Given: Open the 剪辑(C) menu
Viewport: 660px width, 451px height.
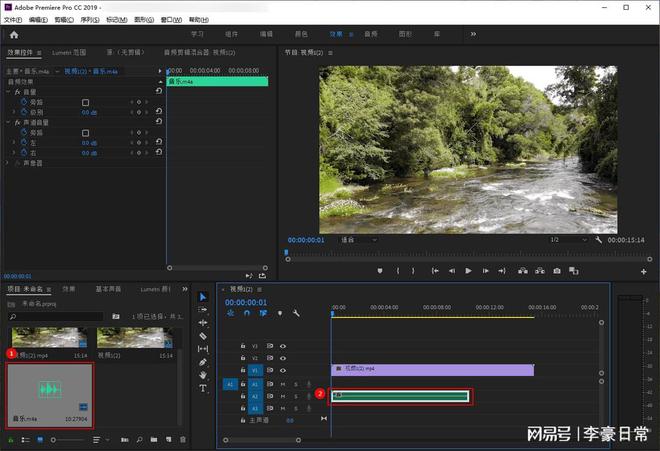Looking at the screenshot, I should click(64, 20).
